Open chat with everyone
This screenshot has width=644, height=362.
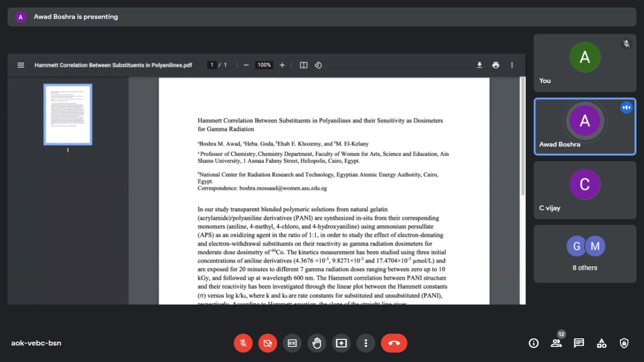point(579,343)
